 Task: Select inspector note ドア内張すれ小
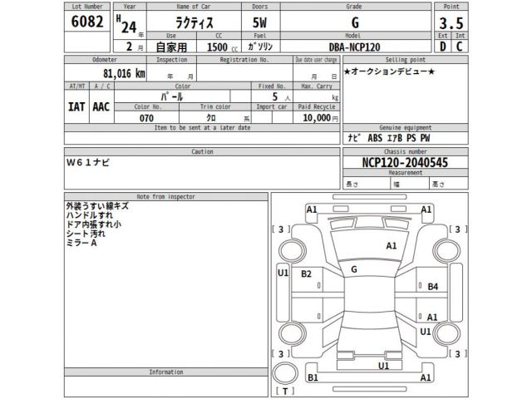click(x=94, y=224)
